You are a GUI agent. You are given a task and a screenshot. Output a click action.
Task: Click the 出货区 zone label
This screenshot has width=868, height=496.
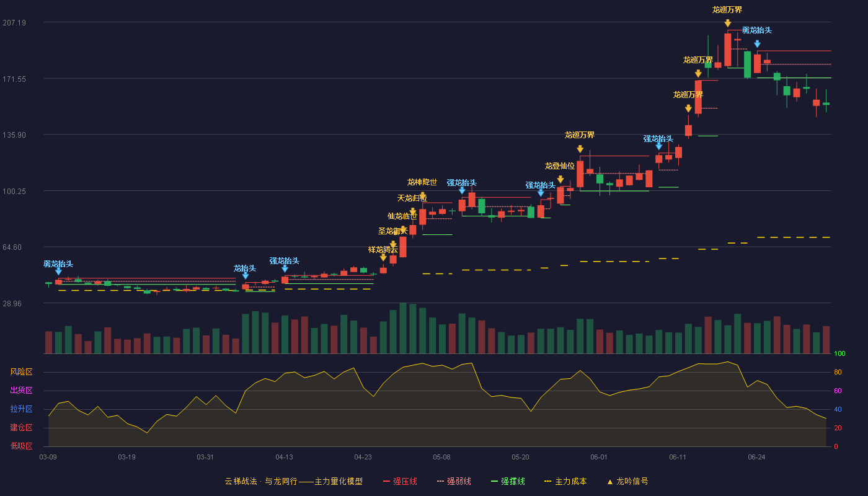point(22,391)
